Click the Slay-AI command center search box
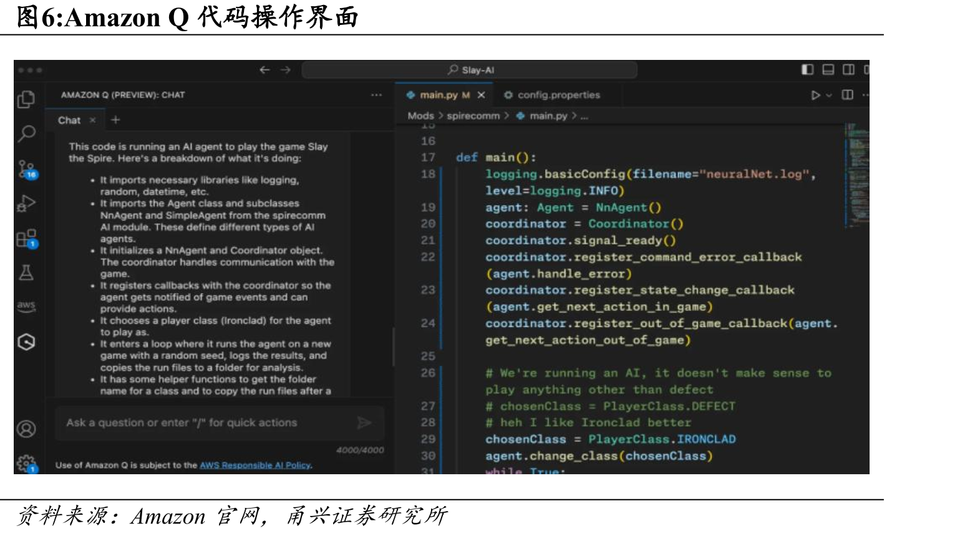 [x=470, y=70]
